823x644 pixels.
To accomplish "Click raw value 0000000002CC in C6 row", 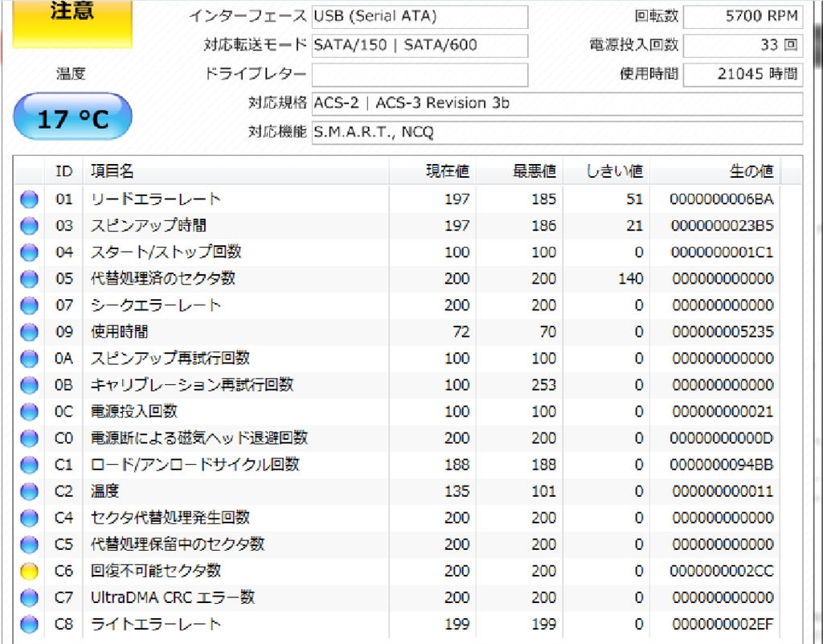I will [x=722, y=571].
